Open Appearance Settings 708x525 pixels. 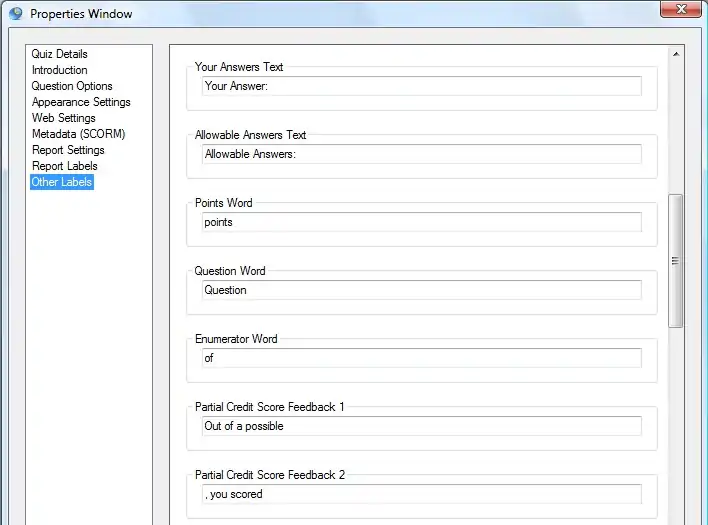81,102
